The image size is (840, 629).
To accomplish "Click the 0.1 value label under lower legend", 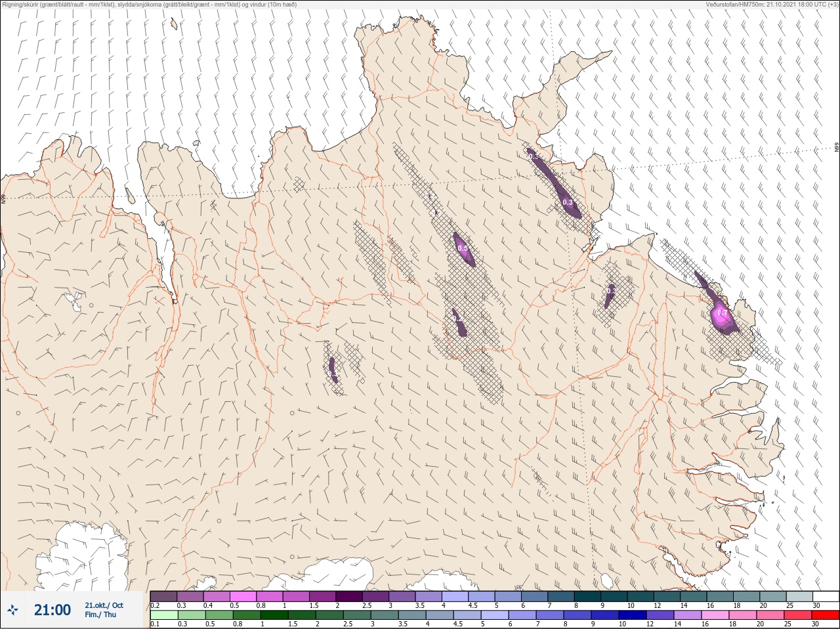I will pyautogui.click(x=155, y=624).
